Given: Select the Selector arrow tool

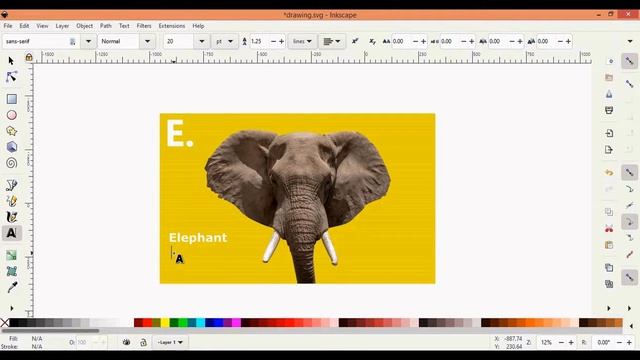Looking at the screenshot, I should coord(11,61).
